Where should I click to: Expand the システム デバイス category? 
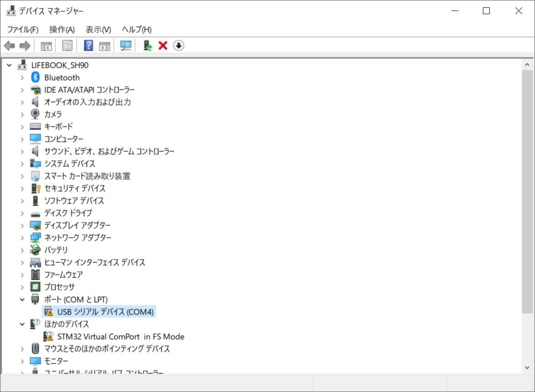(x=22, y=164)
